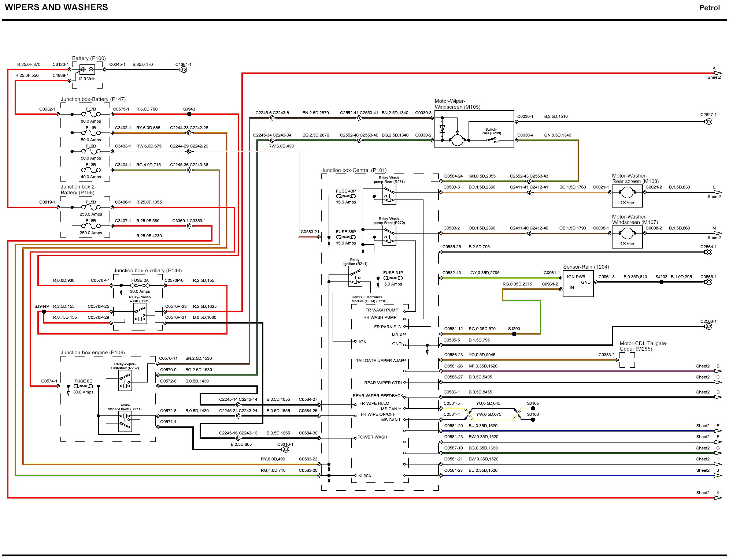Click the Sheet2 arrow labeled A

tap(717, 73)
